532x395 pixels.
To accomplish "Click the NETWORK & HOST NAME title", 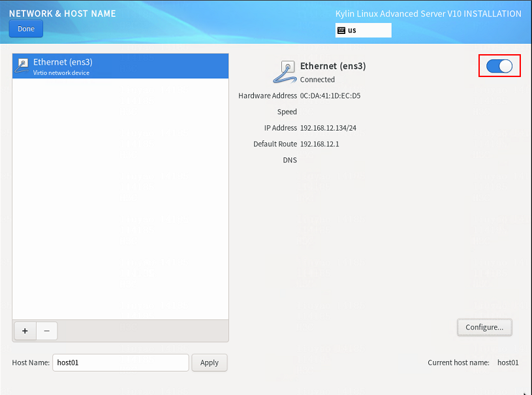I will click(63, 14).
